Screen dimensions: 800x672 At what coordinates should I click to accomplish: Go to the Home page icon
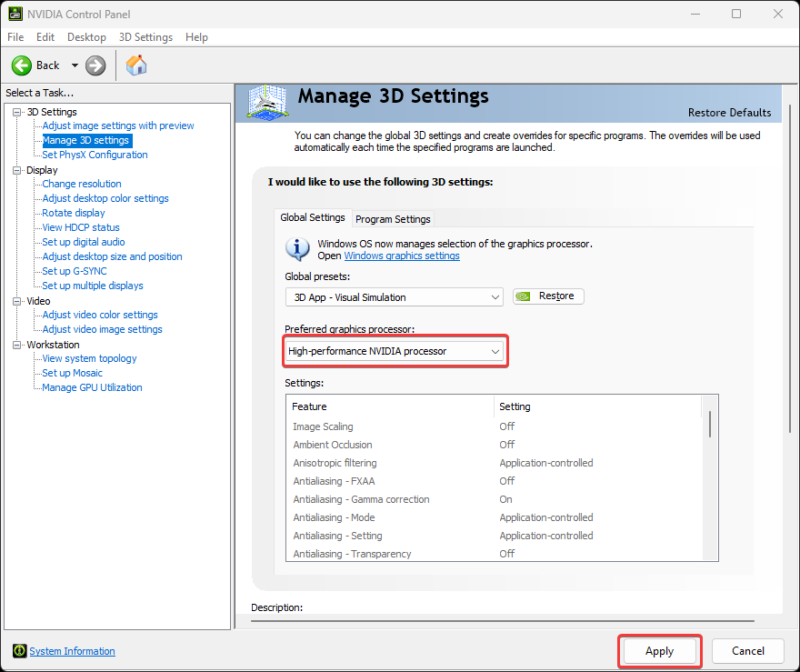[x=136, y=65]
